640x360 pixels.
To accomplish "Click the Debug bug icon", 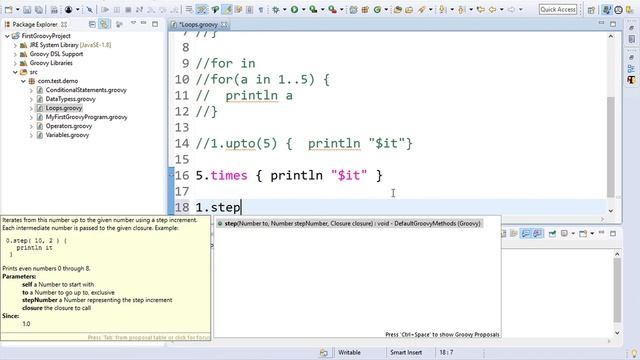I will (276, 9).
